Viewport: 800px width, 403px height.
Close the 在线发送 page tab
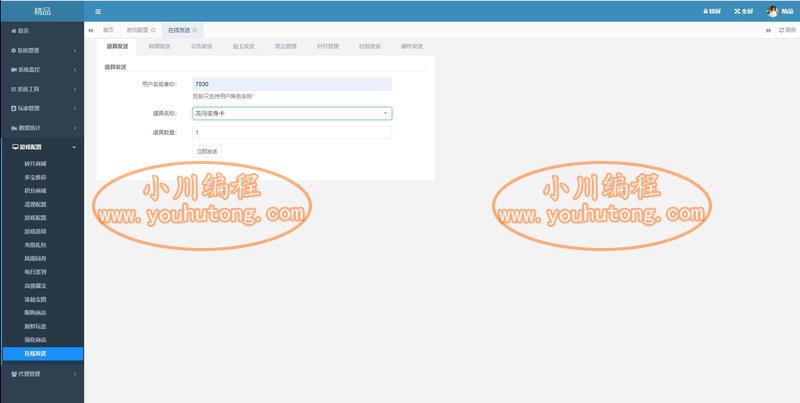click(194, 30)
